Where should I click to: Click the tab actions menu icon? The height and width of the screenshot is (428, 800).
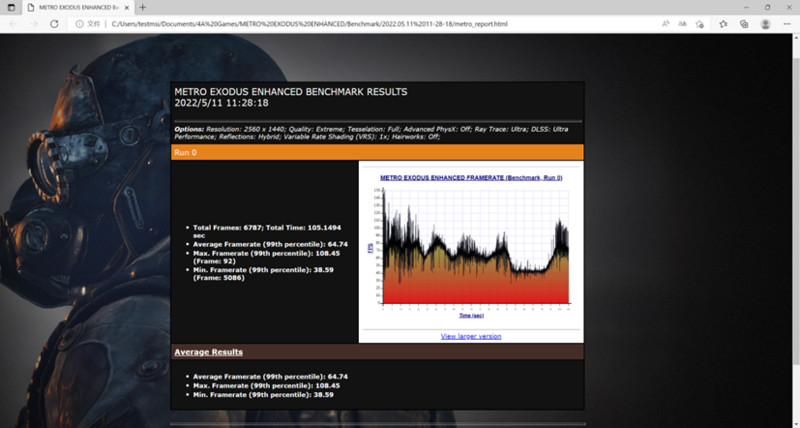[12, 7]
